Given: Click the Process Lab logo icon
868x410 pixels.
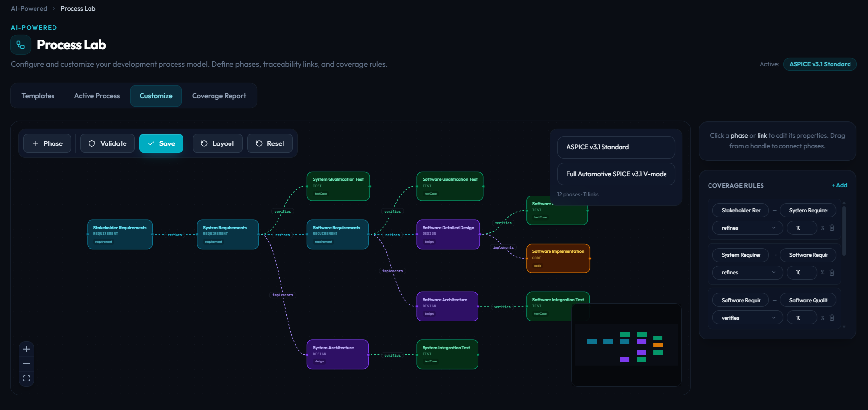Looking at the screenshot, I should (x=20, y=45).
